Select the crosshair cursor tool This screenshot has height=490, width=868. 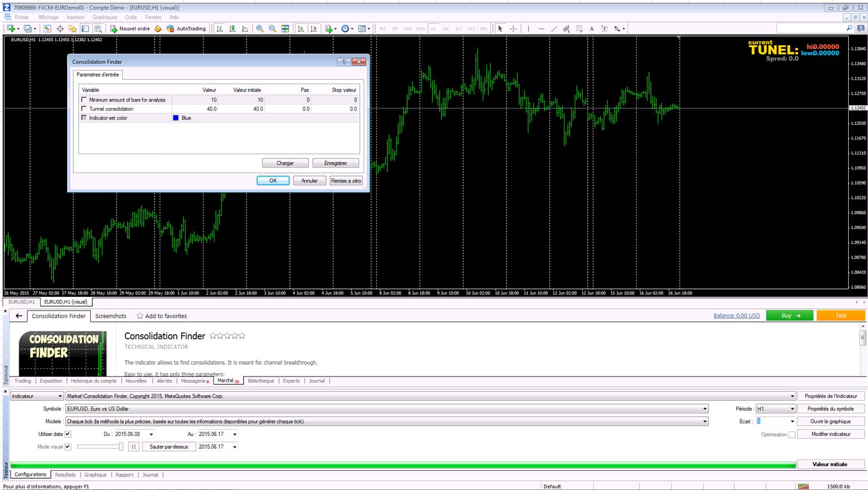click(x=513, y=29)
